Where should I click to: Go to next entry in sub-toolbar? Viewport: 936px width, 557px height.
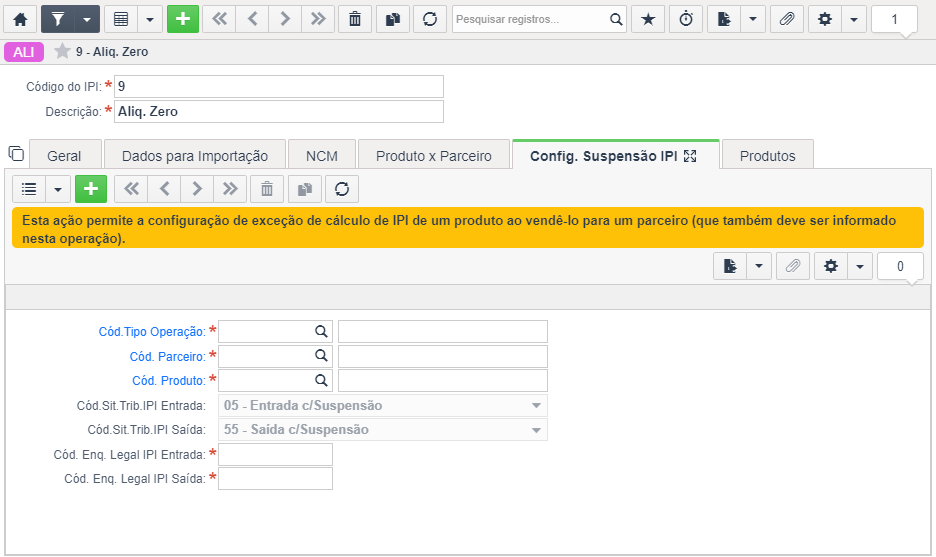pos(197,189)
